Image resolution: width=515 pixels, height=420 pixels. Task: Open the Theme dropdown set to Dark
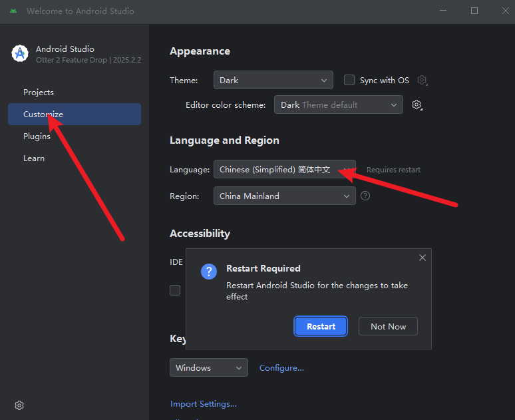(273, 80)
